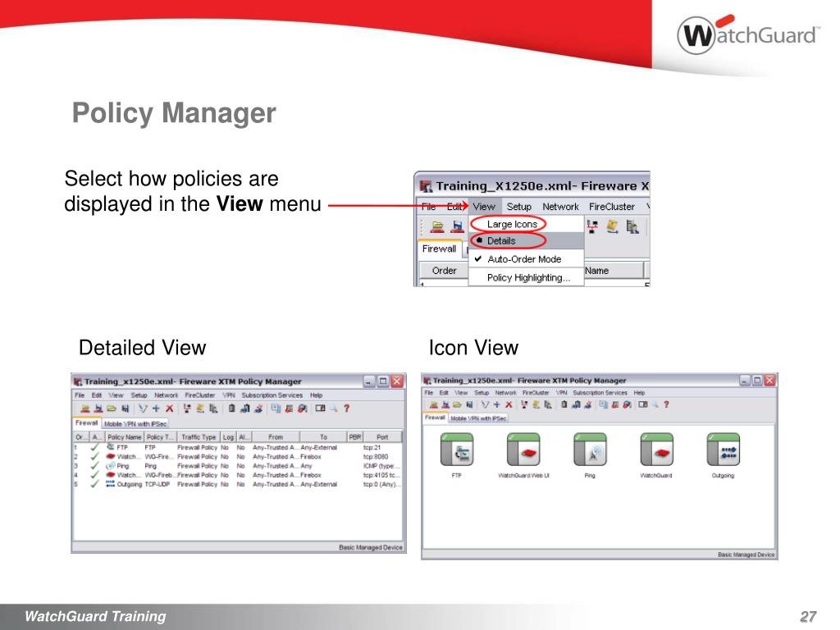
Task: Open the FireCluster menu in the top Training_X1250e window
Action: [611, 206]
